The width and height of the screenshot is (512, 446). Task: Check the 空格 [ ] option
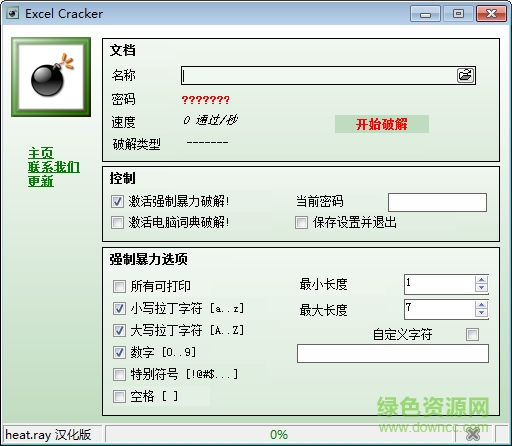click(x=119, y=396)
